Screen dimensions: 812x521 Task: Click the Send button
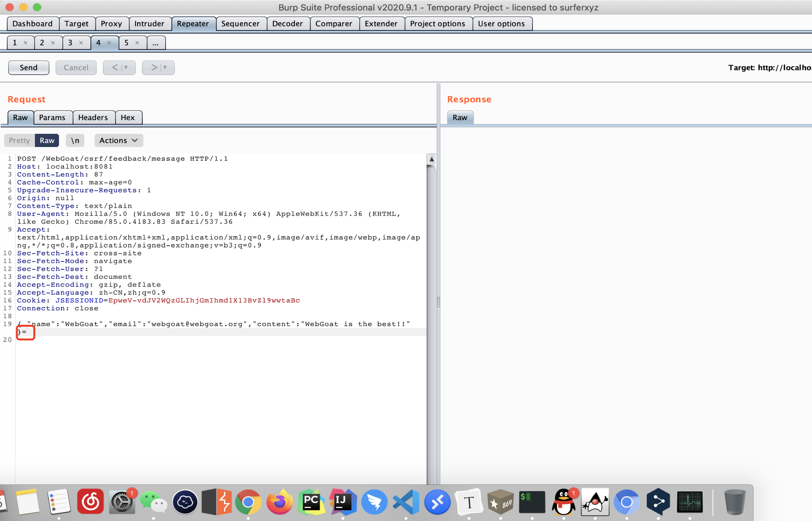(x=29, y=68)
